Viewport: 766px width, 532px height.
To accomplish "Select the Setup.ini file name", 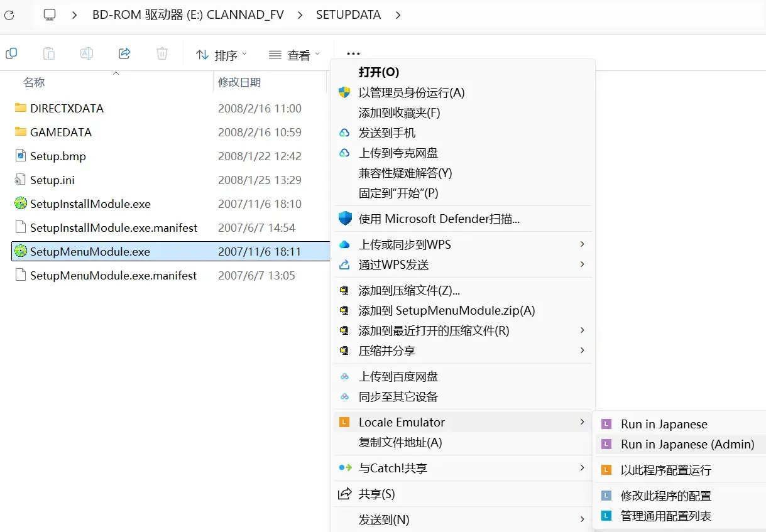I will (x=52, y=180).
